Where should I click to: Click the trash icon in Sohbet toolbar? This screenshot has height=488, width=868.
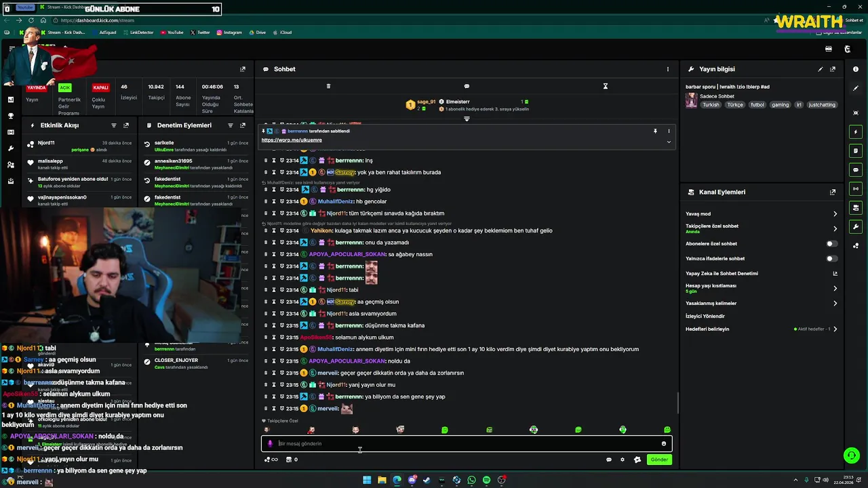(x=328, y=86)
